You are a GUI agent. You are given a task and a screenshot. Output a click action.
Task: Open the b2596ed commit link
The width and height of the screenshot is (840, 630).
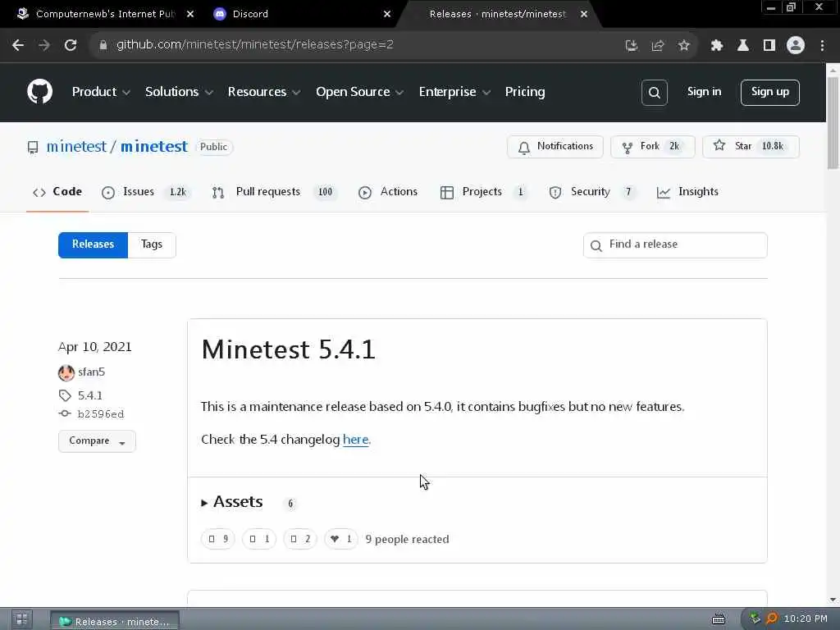pyautogui.click(x=101, y=413)
